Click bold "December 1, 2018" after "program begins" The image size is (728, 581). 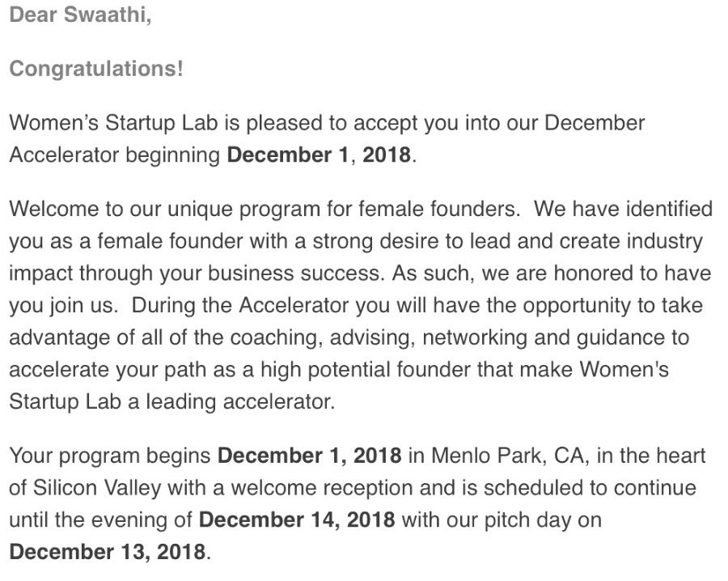point(309,456)
